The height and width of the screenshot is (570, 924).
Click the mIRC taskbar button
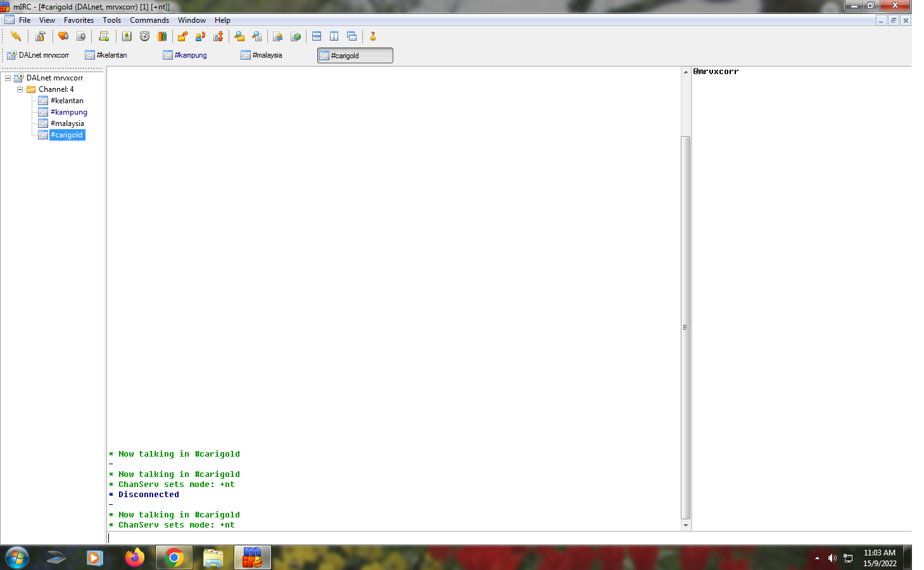(x=253, y=558)
